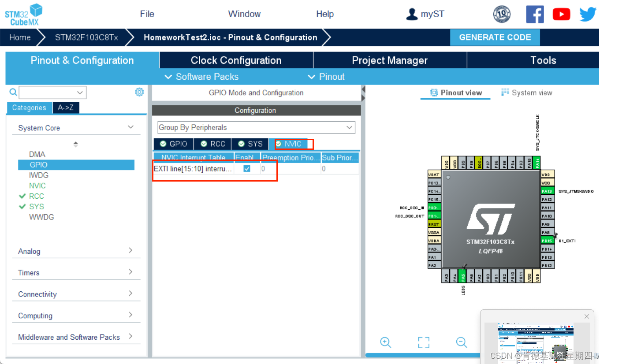Click the 10-year anniversary badge icon

501,14
